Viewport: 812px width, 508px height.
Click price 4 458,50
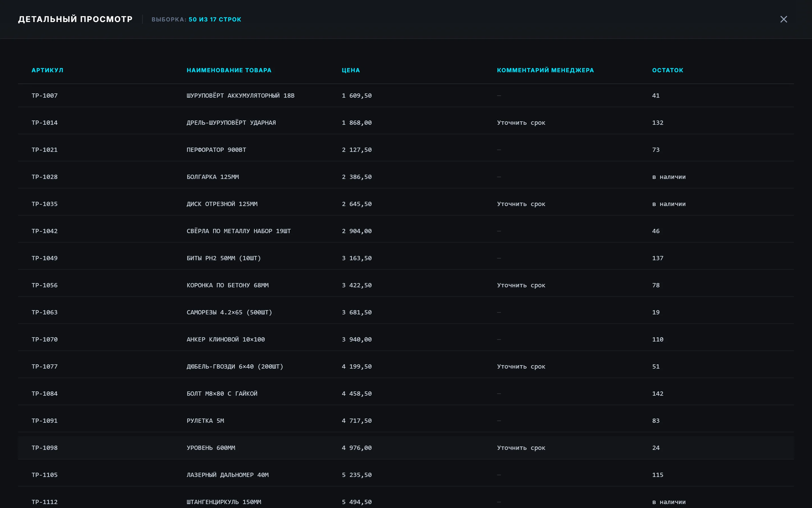click(x=357, y=394)
